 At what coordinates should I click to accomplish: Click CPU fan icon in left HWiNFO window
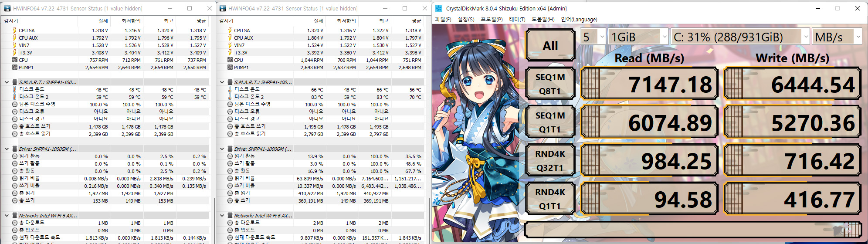click(x=14, y=60)
